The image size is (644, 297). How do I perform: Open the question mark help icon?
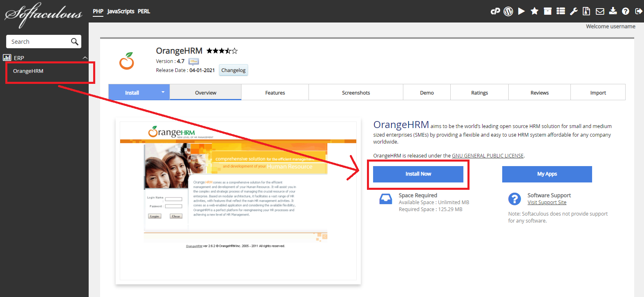626,11
